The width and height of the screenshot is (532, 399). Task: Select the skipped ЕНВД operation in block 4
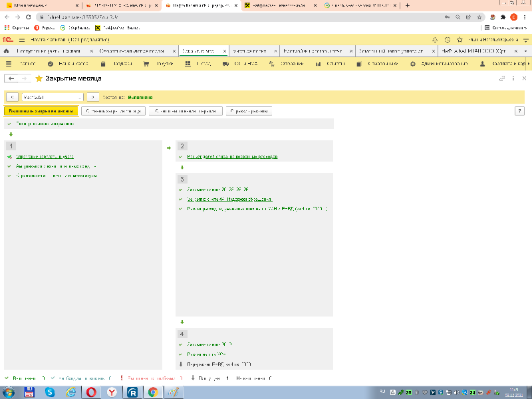click(219, 364)
